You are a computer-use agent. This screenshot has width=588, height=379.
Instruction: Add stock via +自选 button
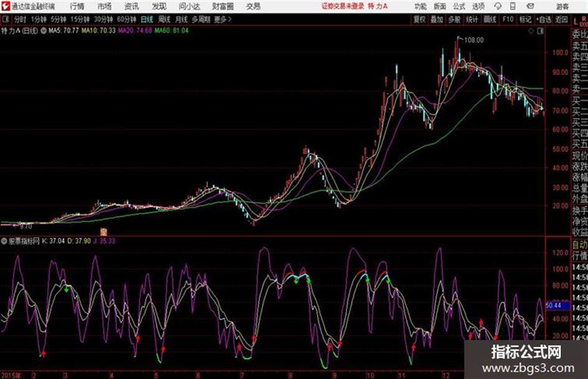543,19
